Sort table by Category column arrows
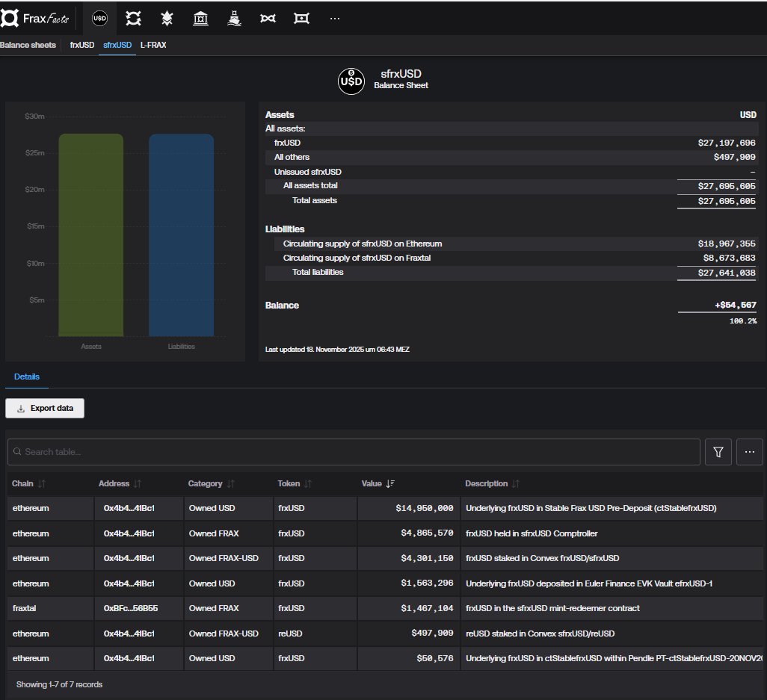This screenshot has height=700, width=767. [x=230, y=483]
